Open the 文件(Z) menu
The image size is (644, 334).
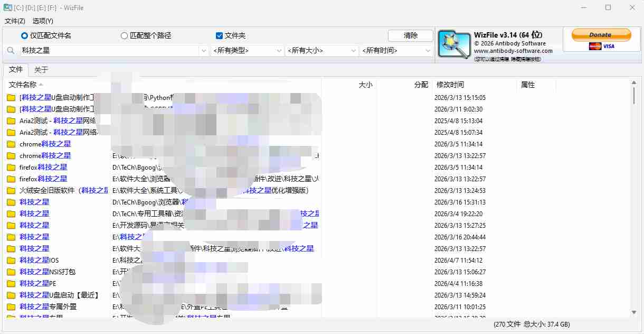(15, 21)
